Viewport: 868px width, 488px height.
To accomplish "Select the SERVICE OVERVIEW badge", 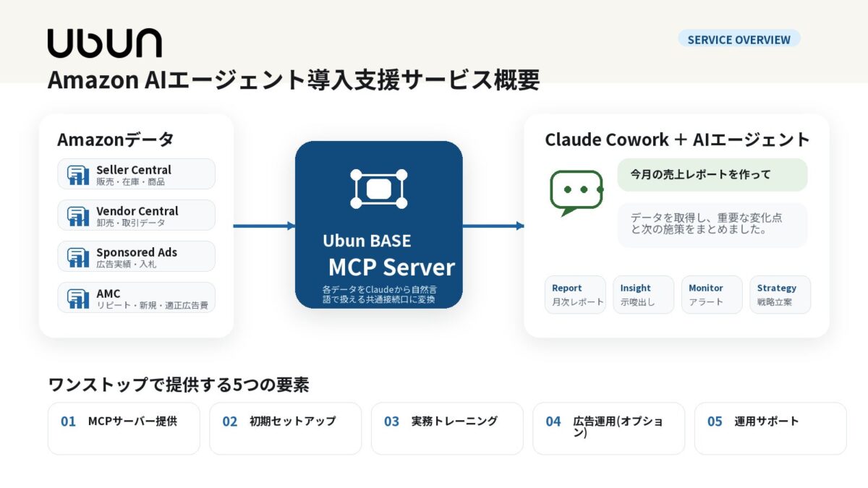I will click(x=739, y=39).
